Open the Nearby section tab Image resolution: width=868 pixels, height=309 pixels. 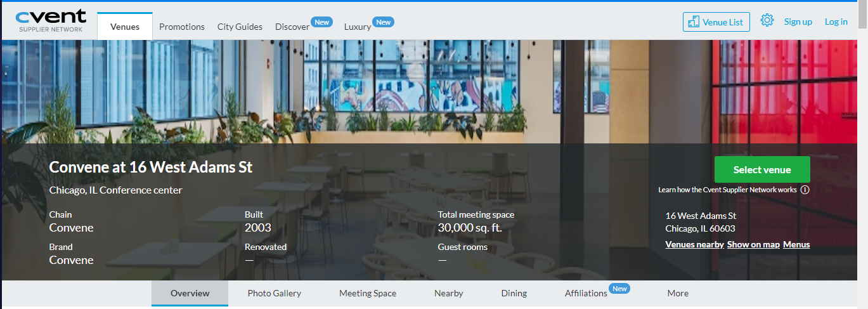point(449,293)
